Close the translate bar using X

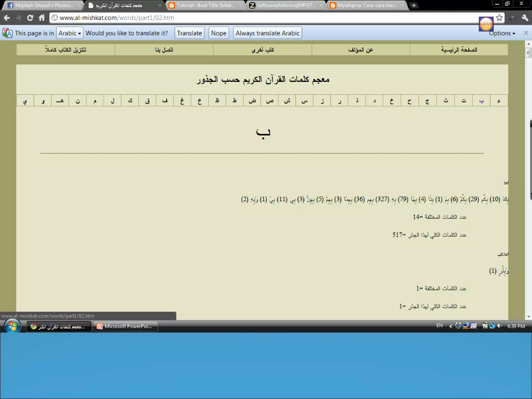tap(526, 33)
